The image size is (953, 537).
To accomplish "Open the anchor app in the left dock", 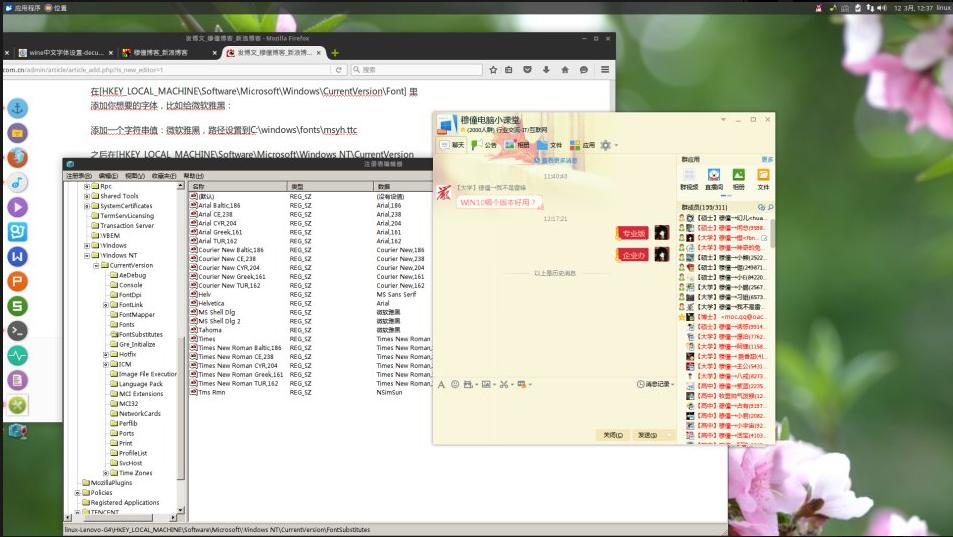I will [18, 108].
